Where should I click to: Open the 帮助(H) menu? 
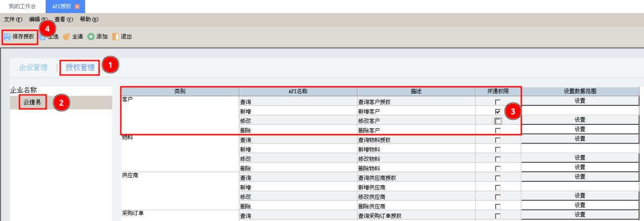point(89,20)
